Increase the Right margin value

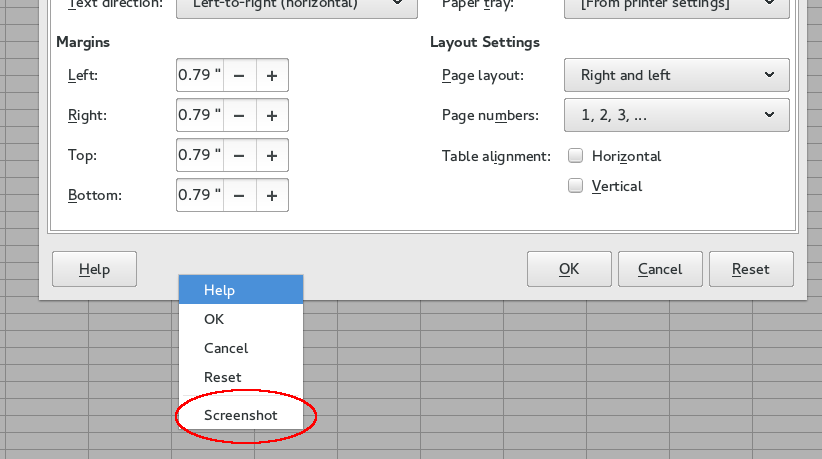tap(272, 115)
